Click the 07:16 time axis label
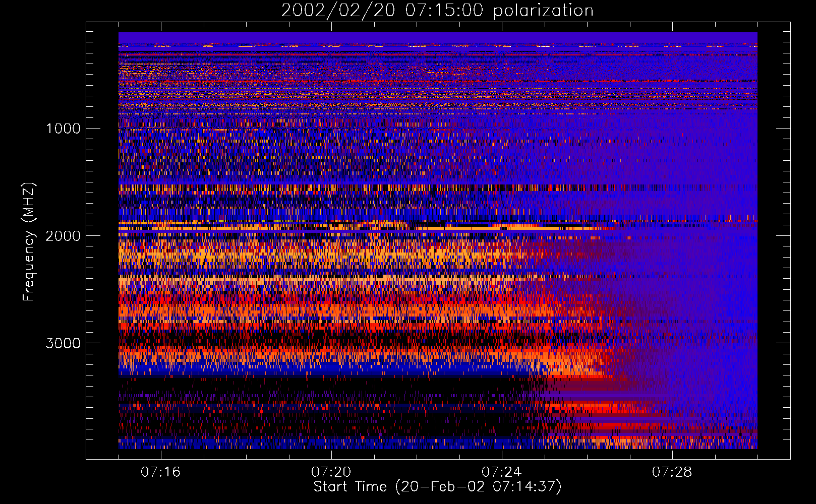The width and height of the screenshot is (816, 504). (x=161, y=472)
